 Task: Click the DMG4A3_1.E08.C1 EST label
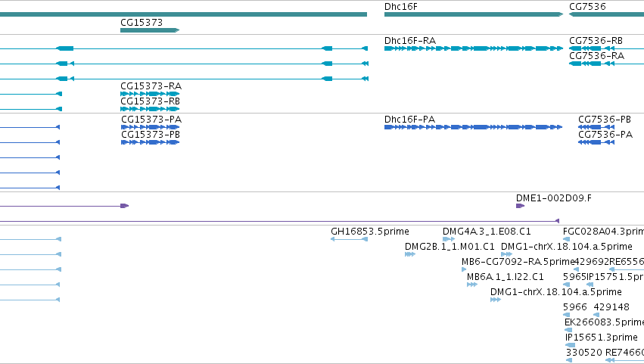coord(487,232)
